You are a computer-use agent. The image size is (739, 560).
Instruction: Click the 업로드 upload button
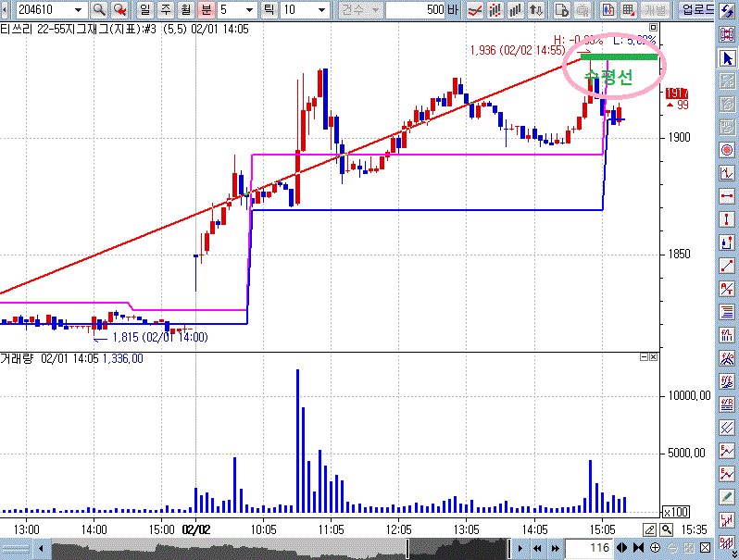(x=697, y=10)
